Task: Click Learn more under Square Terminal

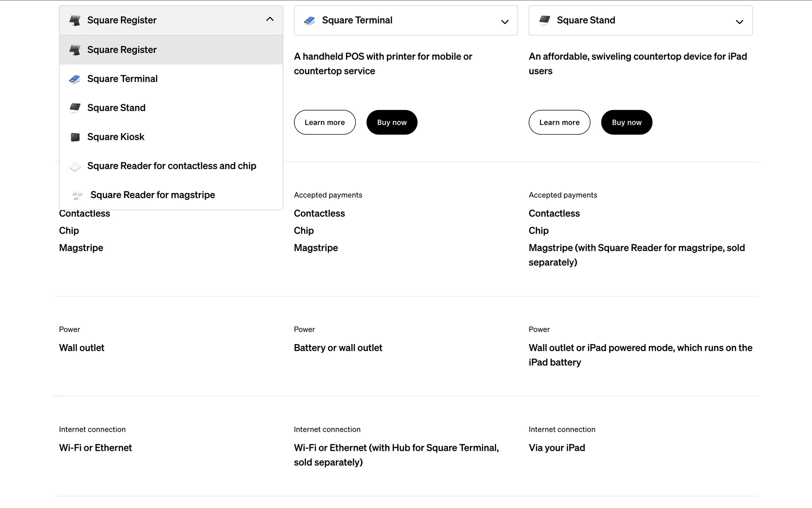Action: coord(324,122)
